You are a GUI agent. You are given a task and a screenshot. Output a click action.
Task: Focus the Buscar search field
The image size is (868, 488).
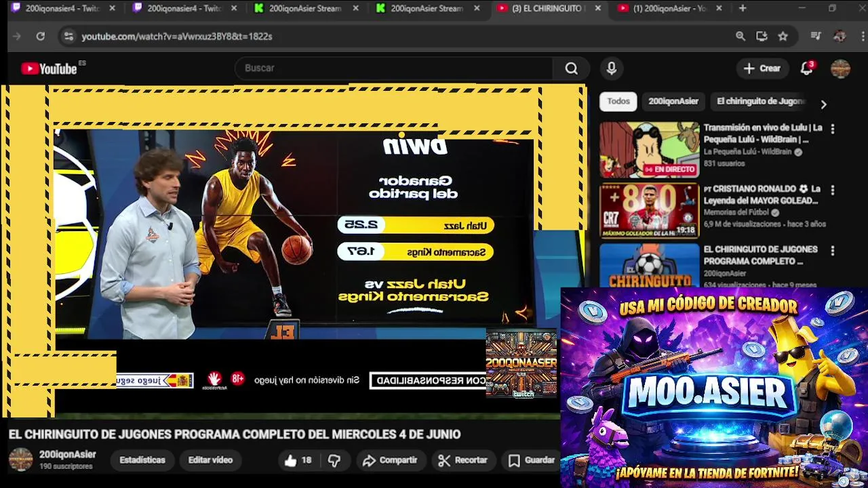394,68
